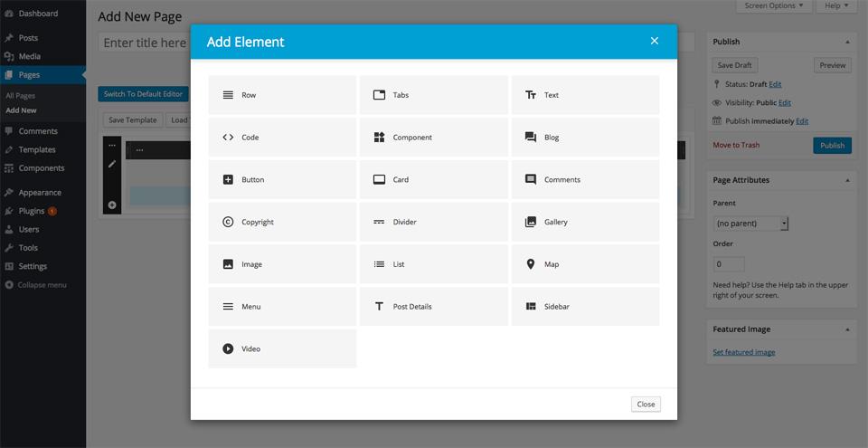Open the section's three-dots options icon

pos(112,145)
